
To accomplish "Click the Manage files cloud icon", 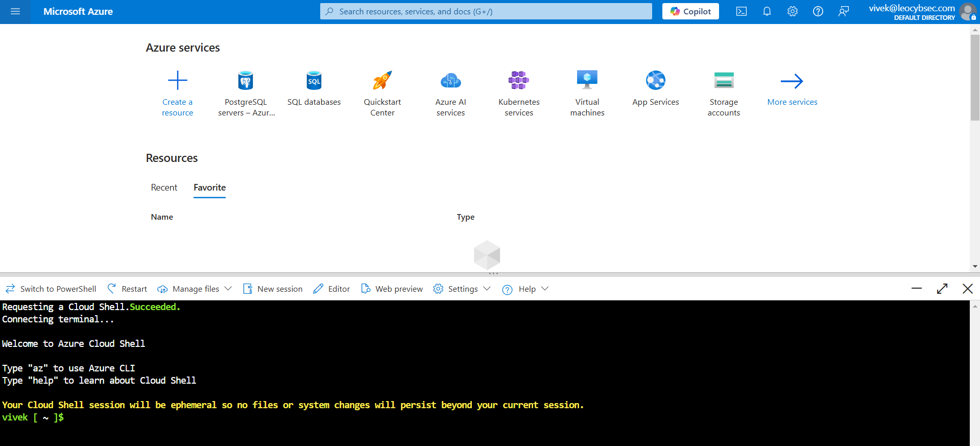I will (x=162, y=289).
